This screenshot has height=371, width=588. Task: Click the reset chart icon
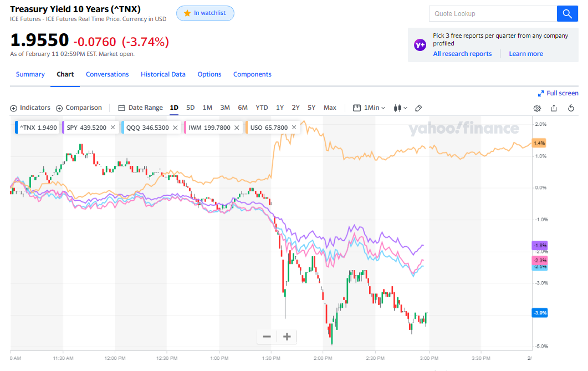coord(571,108)
